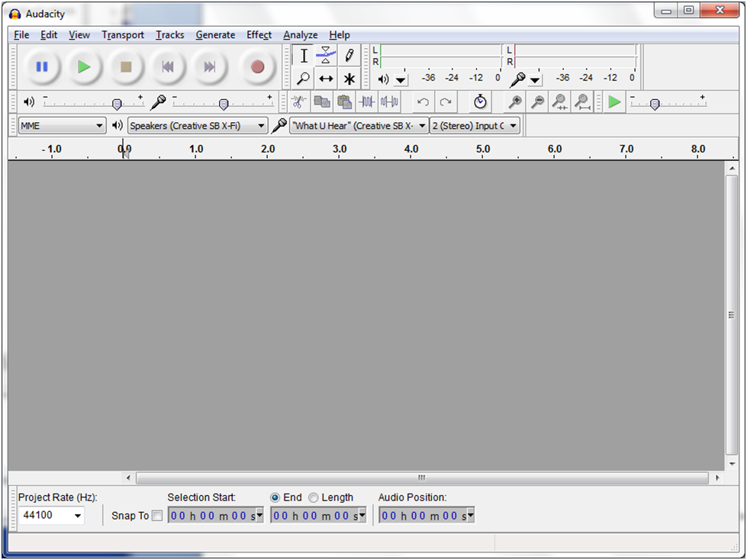The height and width of the screenshot is (560, 747).
Task: Adjust the output volume slider
Action: tap(117, 104)
